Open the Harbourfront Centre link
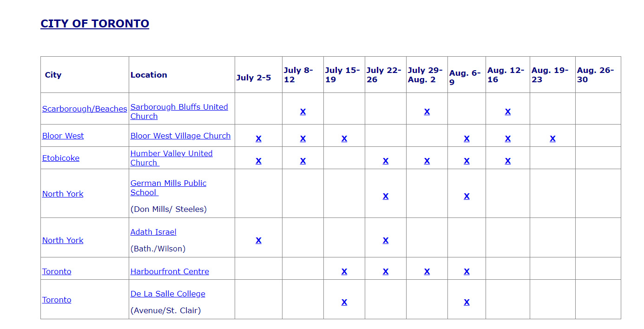Screen dimensions: 644x329 170,271
